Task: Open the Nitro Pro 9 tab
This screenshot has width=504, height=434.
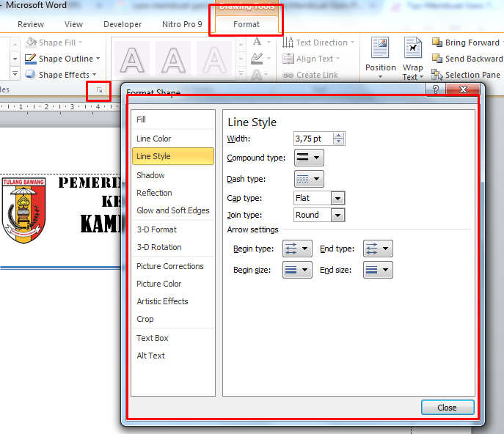Action: click(182, 24)
